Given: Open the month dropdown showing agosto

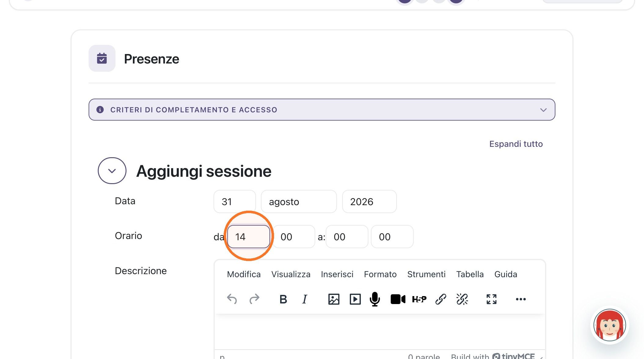Looking at the screenshot, I should click(x=299, y=201).
